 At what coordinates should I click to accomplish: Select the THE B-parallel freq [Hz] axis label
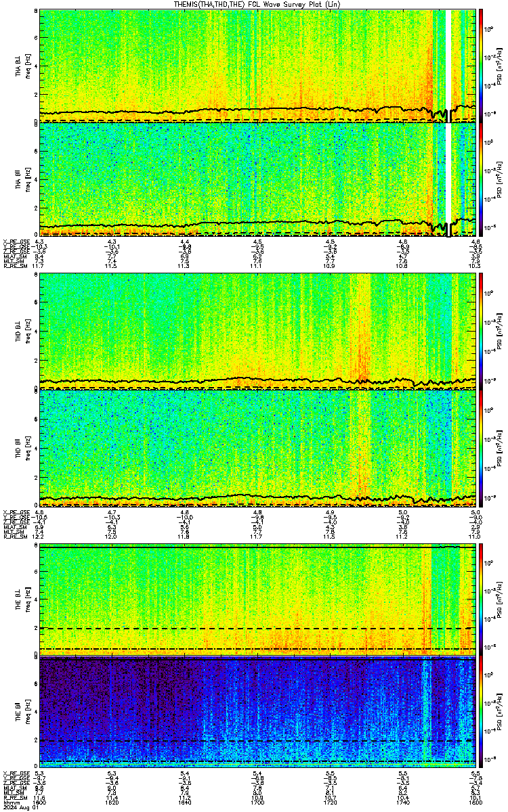(x=29, y=713)
